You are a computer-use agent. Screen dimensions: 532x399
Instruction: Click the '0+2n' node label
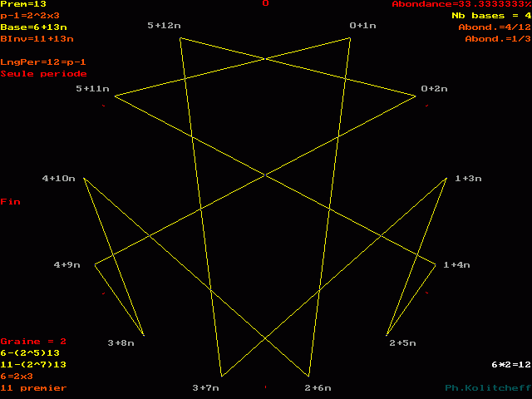(x=434, y=89)
